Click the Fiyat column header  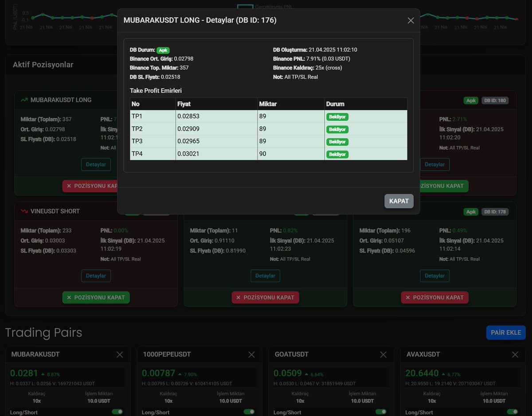pos(217,104)
